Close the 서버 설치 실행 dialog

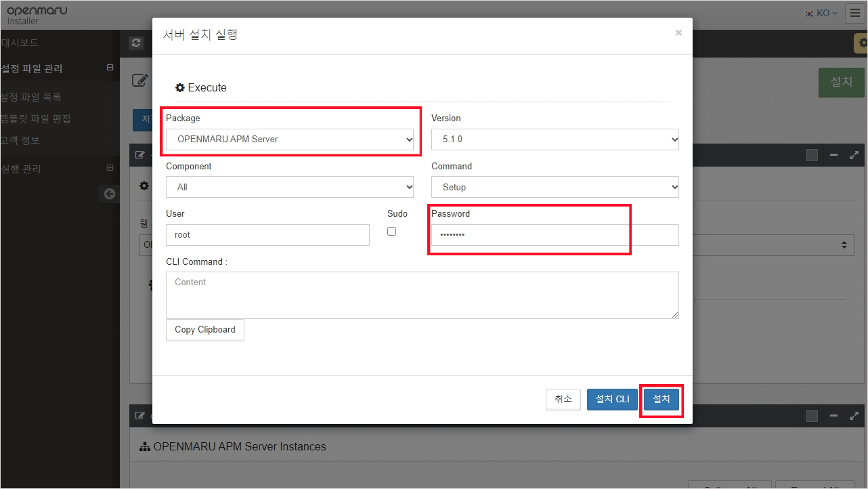(678, 33)
